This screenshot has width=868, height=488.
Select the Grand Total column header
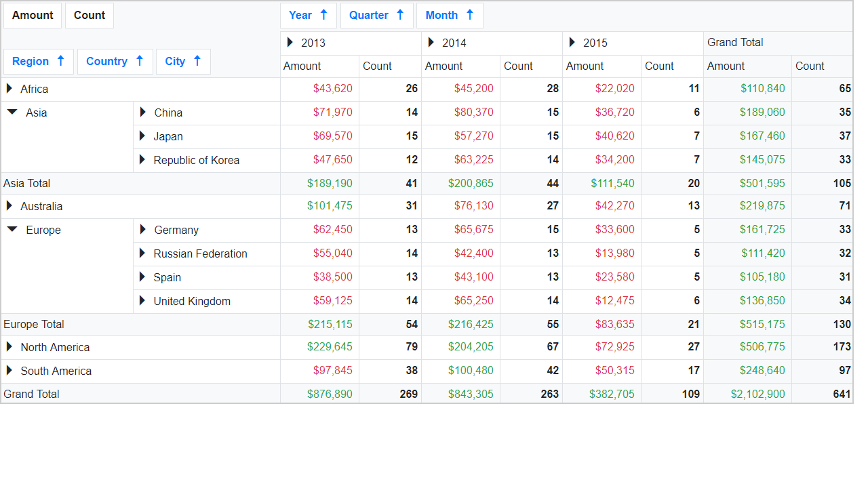point(735,43)
